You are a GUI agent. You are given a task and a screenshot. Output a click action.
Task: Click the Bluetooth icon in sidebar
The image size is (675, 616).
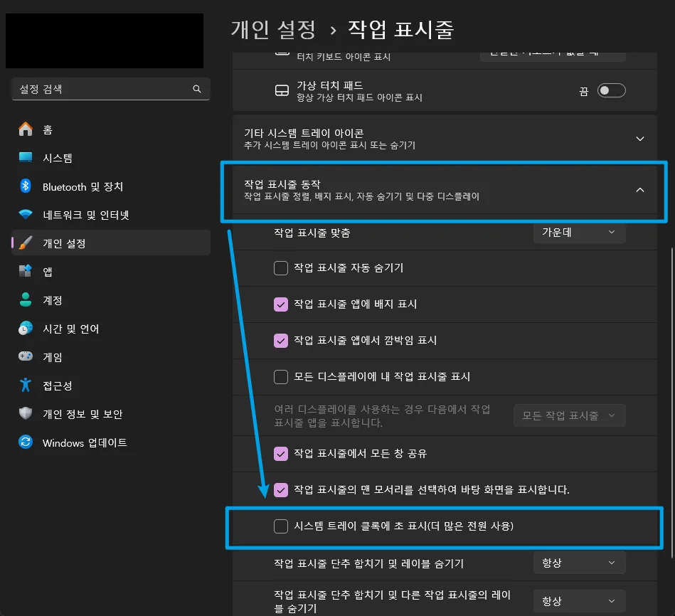tap(26, 186)
